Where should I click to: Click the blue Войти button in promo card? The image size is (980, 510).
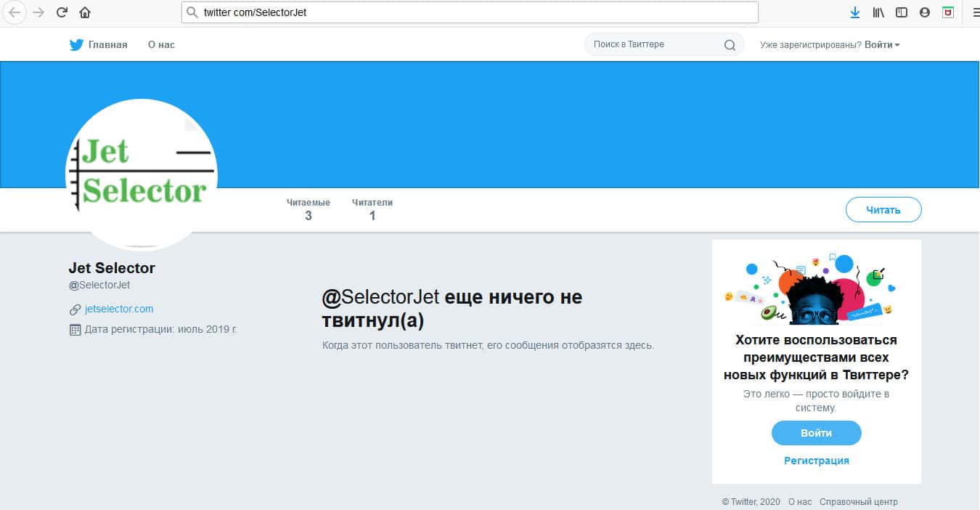click(817, 433)
